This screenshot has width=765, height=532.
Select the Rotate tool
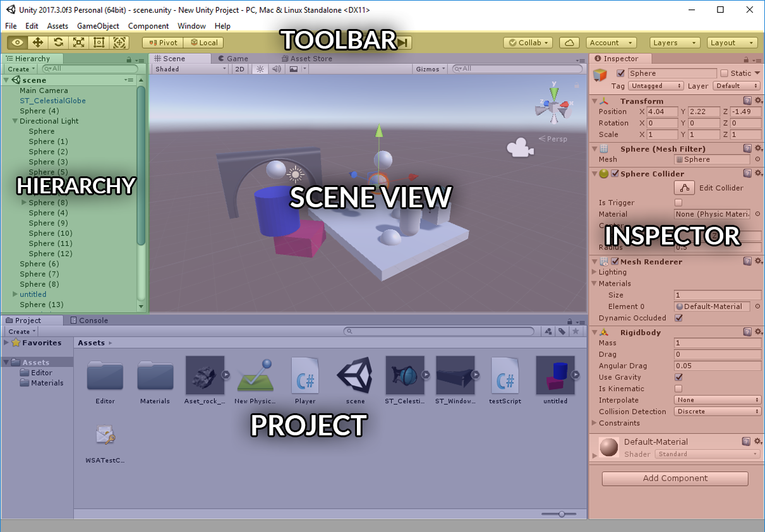[58, 42]
